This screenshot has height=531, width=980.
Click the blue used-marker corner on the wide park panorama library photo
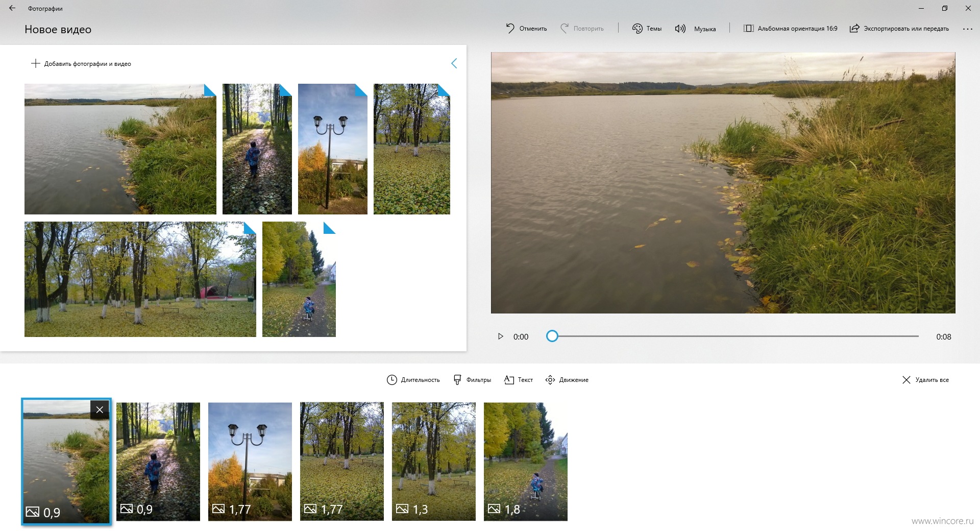point(251,227)
